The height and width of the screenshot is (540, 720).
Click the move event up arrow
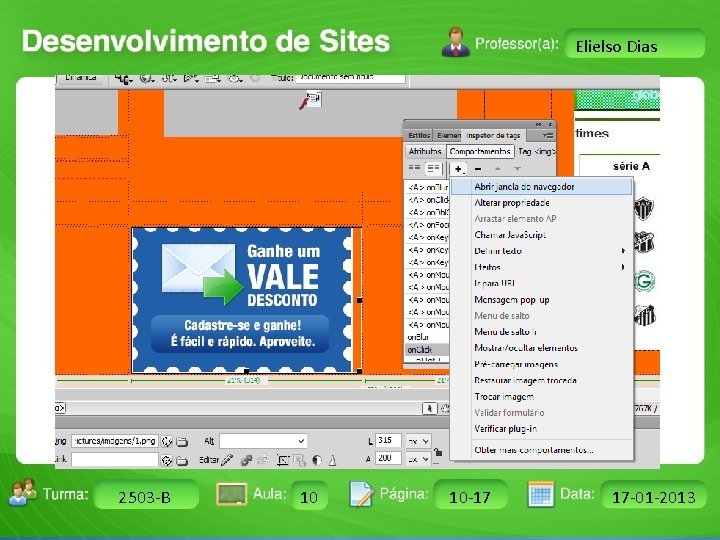click(x=498, y=169)
